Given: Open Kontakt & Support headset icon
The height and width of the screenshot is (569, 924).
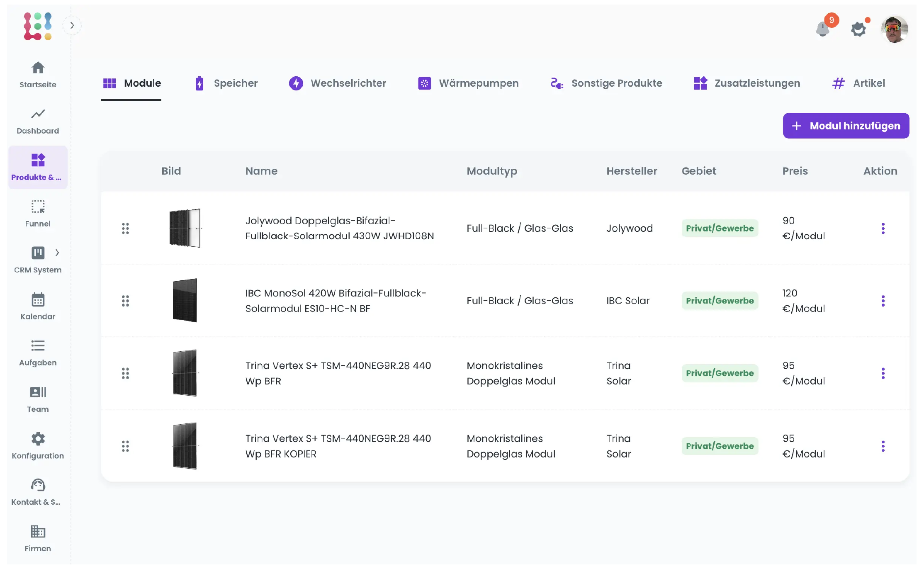Looking at the screenshot, I should coord(38,485).
